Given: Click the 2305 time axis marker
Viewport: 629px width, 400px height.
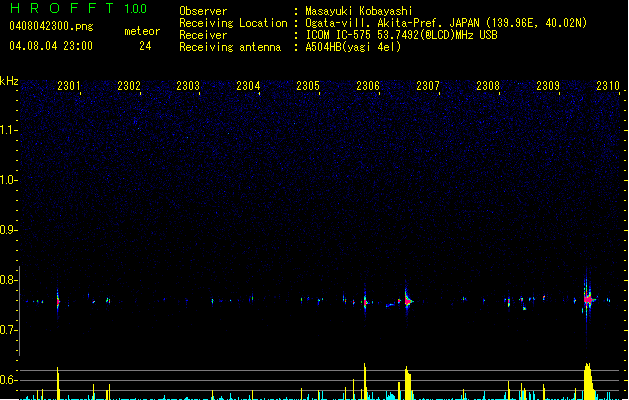Looking at the screenshot, I should coord(308,86).
